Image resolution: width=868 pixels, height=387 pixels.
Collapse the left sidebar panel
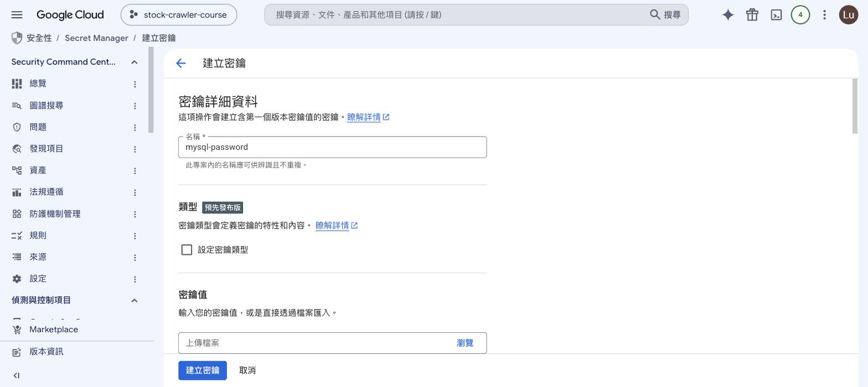point(17,376)
